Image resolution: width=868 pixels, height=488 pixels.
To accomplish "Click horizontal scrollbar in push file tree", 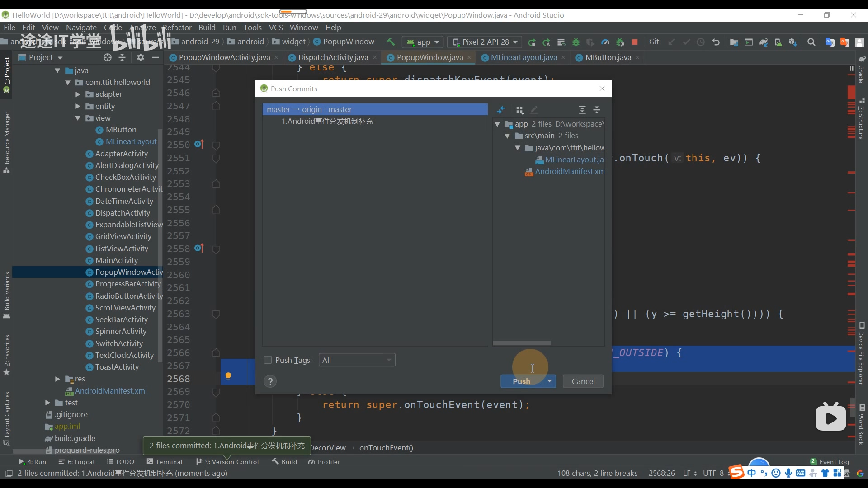I will pyautogui.click(x=522, y=343).
